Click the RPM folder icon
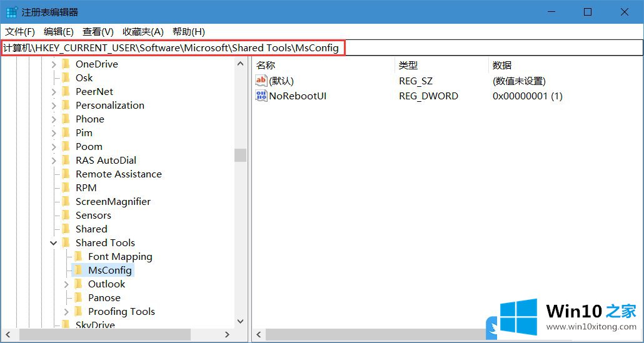Image resolution: width=644 pixels, height=343 pixels. (x=66, y=188)
